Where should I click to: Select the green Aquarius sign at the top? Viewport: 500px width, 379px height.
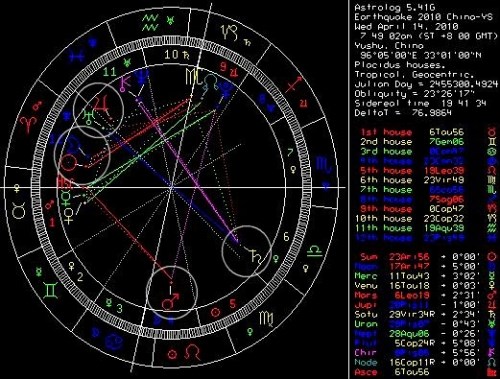click(150, 23)
